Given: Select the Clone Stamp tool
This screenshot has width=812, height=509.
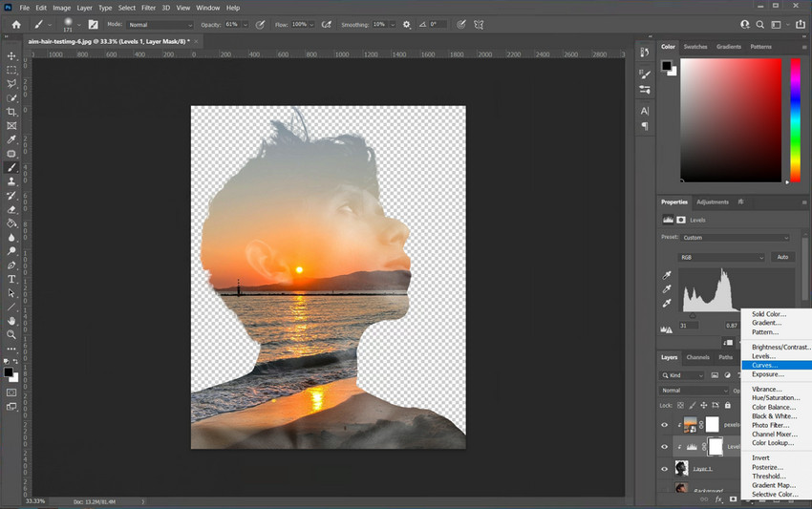Looking at the screenshot, I should click(x=11, y=181).
